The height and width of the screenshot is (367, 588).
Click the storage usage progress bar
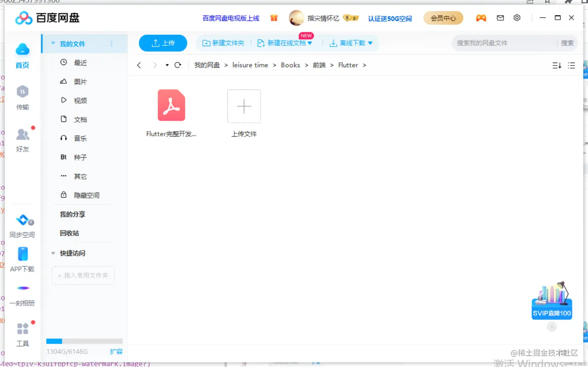click(84, 341)
